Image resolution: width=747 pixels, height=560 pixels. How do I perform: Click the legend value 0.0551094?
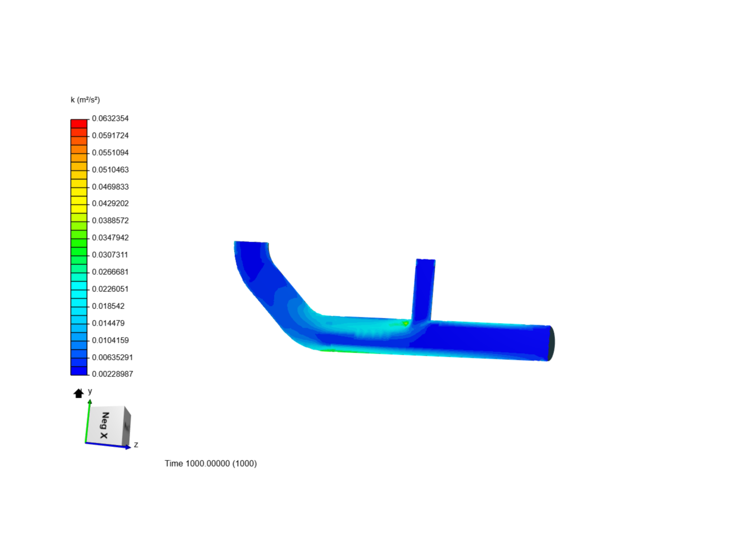point(110,152)
